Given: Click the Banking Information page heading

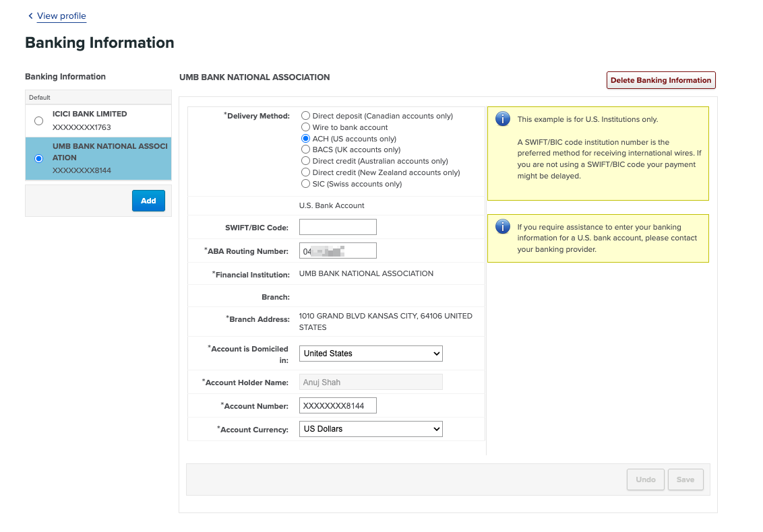Looking at the screenshot, I should pyautogui.click(x=99, y=43).
